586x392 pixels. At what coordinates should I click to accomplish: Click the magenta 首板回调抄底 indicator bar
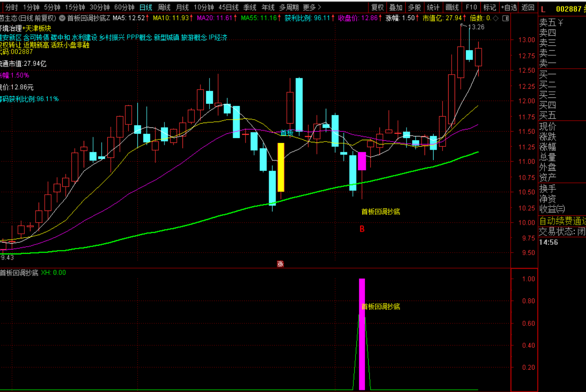click(362, 334)
